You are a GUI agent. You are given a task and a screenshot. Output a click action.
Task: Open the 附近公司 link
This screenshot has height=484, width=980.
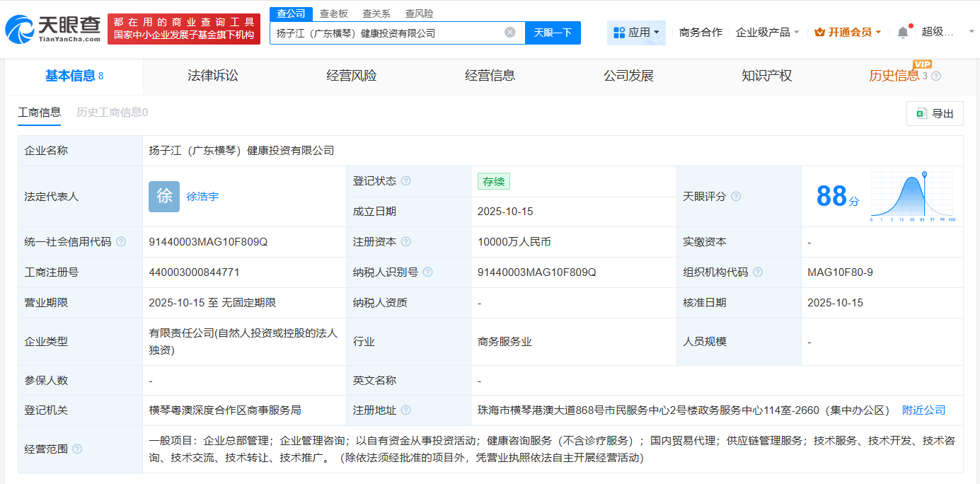922,409
